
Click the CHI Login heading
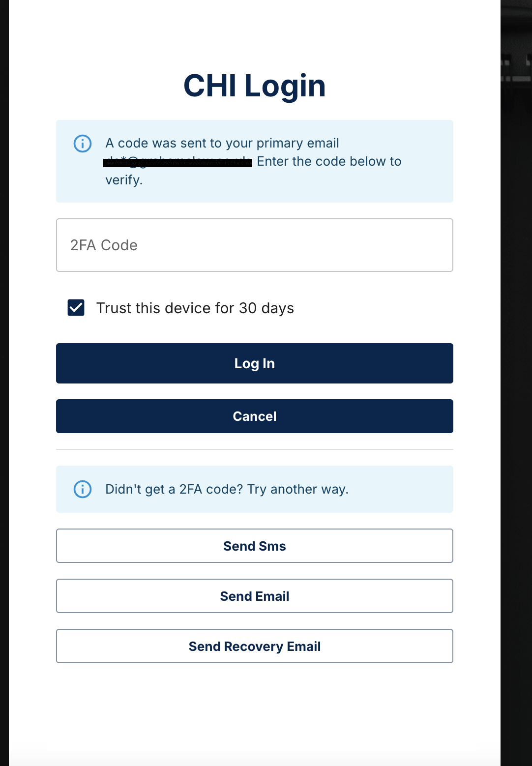coord(255,86)
